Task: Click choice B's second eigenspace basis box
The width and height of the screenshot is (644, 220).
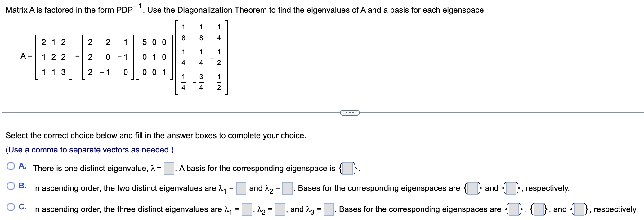Action: pos(510,188)
